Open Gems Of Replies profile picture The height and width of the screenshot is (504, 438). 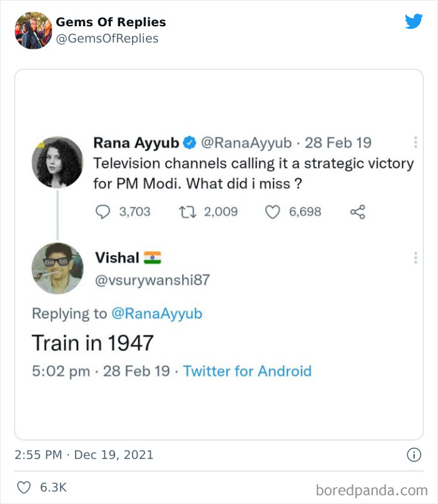point(33,30)
